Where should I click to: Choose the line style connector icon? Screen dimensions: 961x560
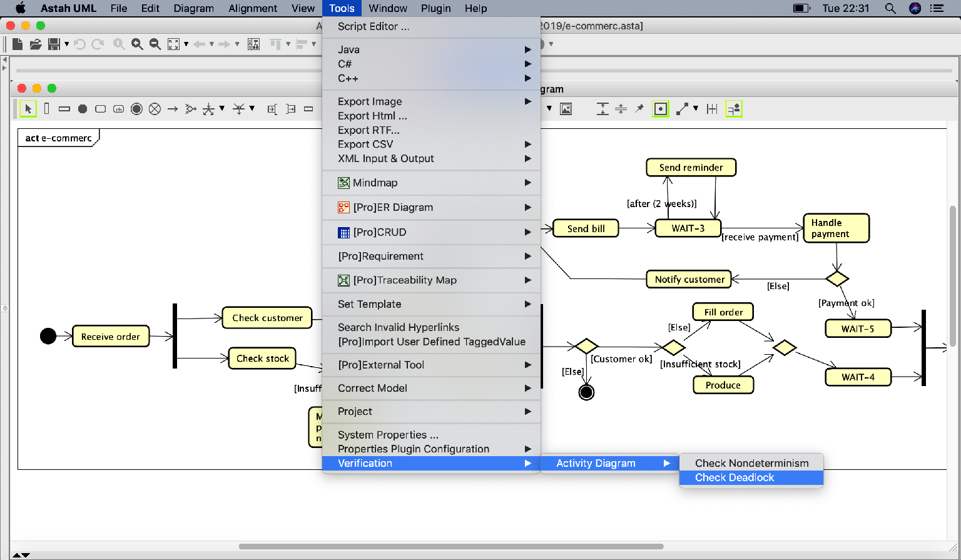[682, 109]
